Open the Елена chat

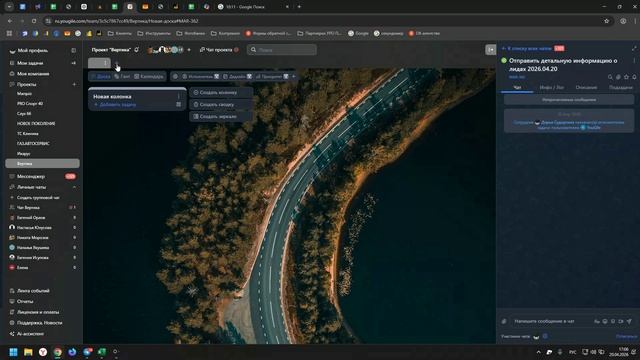[x=22, y=268]
